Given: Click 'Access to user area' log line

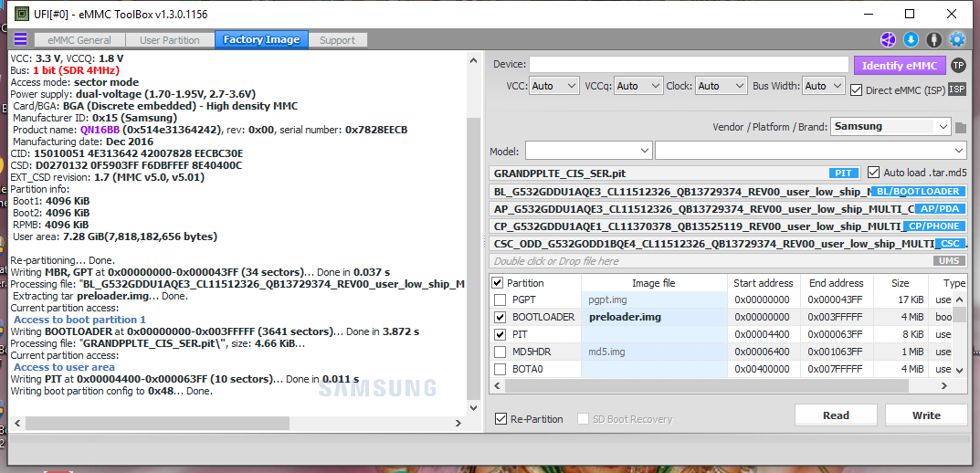Looking at the screenshot, I should 64,367.
